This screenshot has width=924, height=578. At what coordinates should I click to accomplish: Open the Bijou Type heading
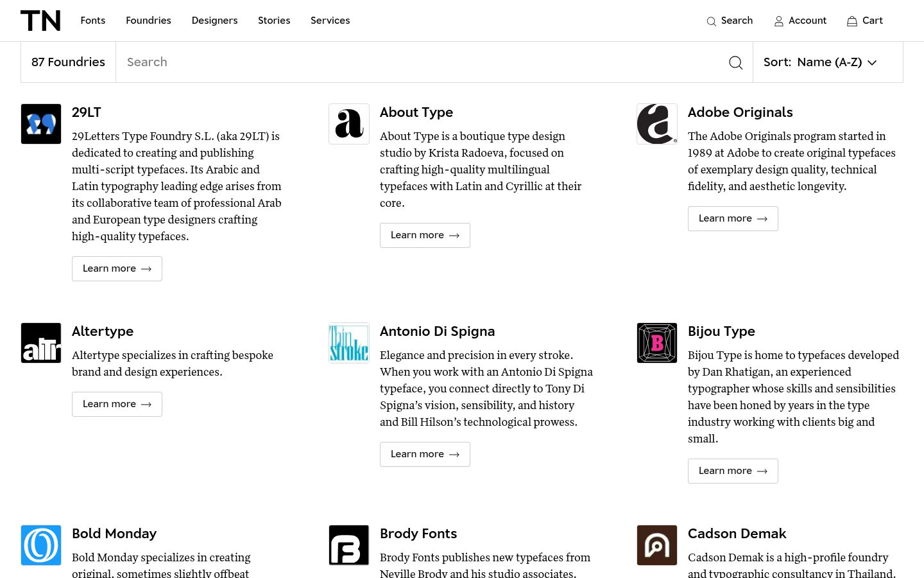click(721, 331)
